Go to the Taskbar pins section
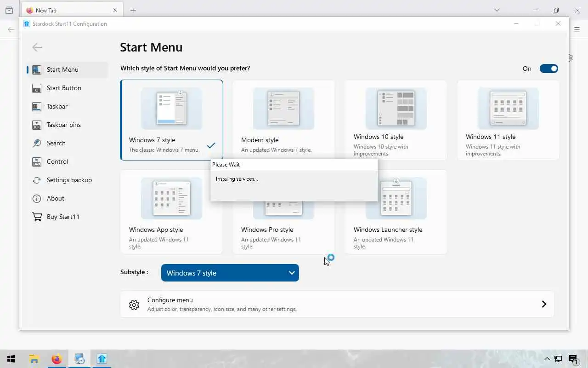The width and height of the screenshot is (588, 368). click(x=67, y=125)
